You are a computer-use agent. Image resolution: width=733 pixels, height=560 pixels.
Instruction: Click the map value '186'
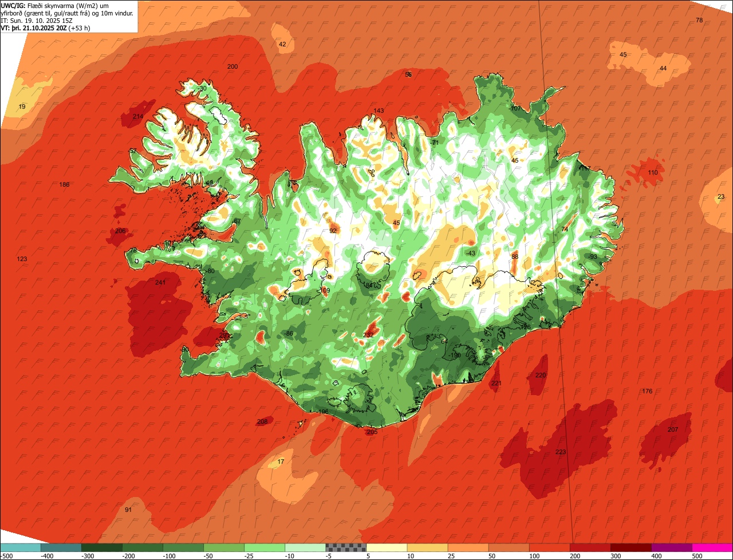65,185
